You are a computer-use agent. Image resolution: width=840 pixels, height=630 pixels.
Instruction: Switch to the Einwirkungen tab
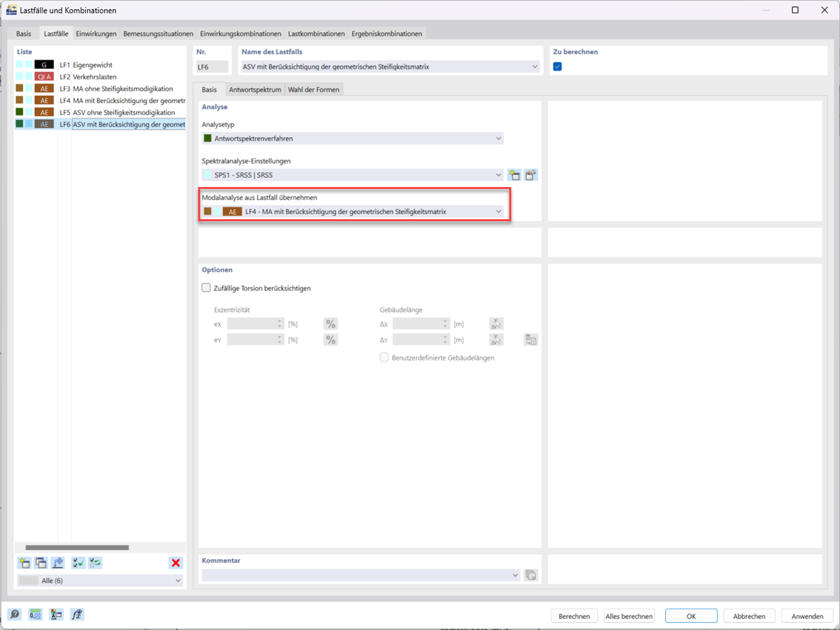96,33
